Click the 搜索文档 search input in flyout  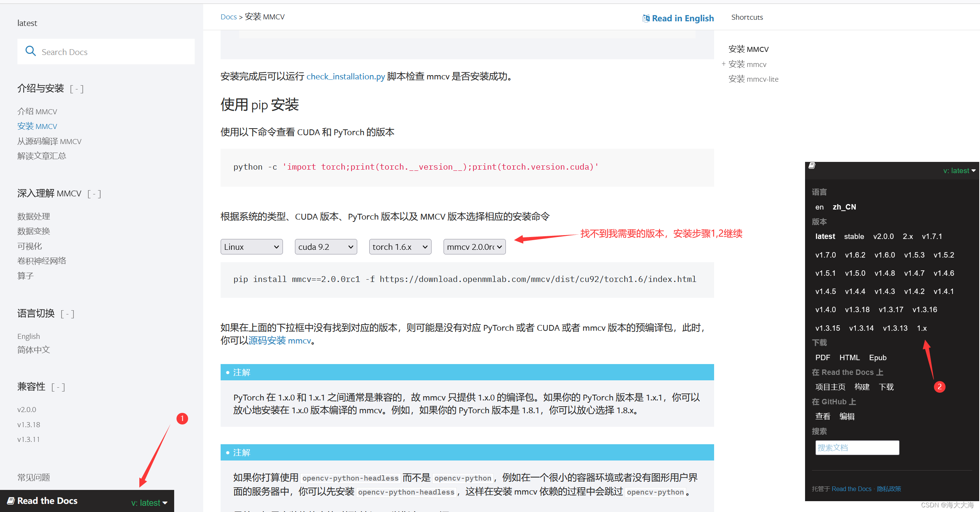coord(857,447)
